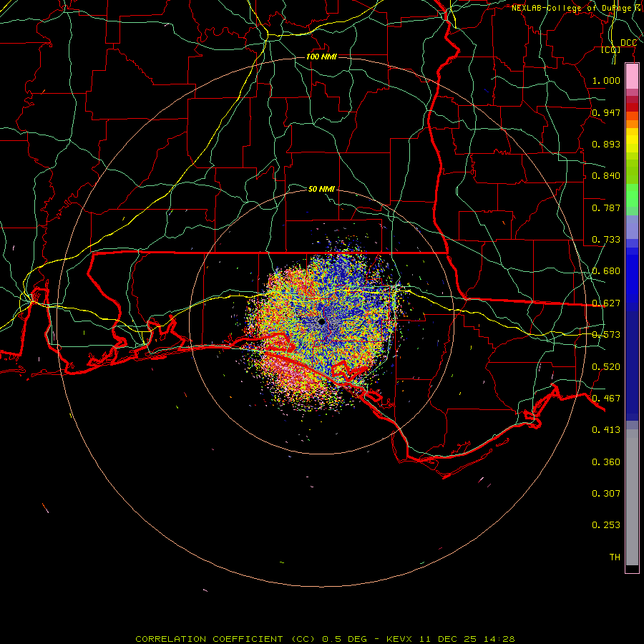Click the 100 NMI range ring label
This screenshot has height=644, width=644.
tap(321, 57)
